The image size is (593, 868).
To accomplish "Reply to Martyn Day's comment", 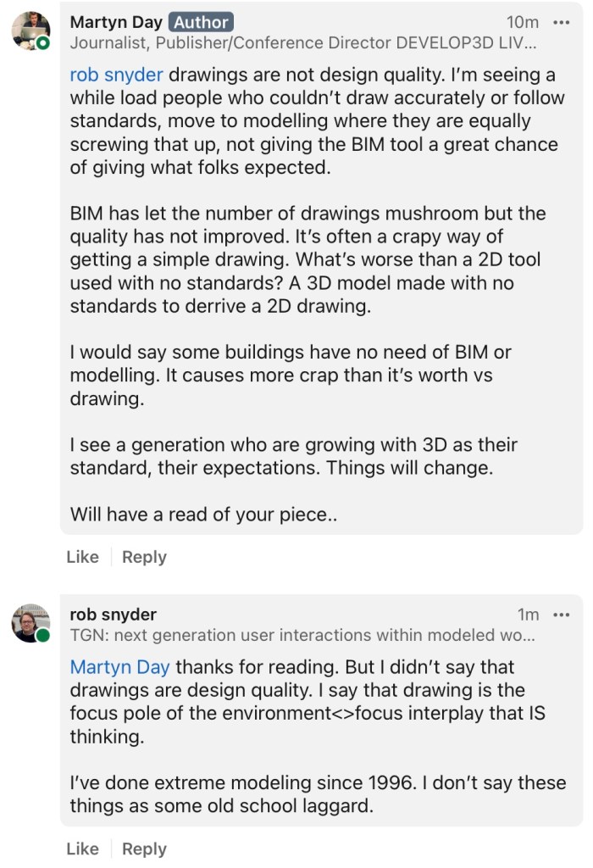I will point(144,557).
